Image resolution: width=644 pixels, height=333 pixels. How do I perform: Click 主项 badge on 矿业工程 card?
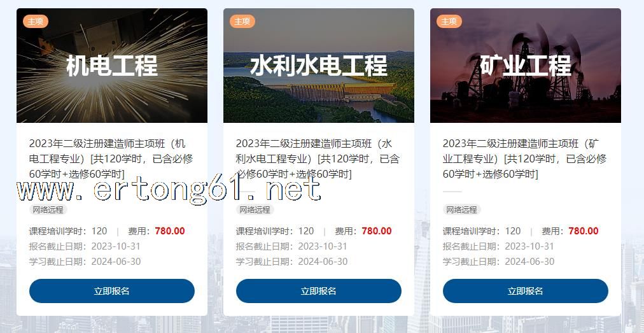(x=449, y=21)
